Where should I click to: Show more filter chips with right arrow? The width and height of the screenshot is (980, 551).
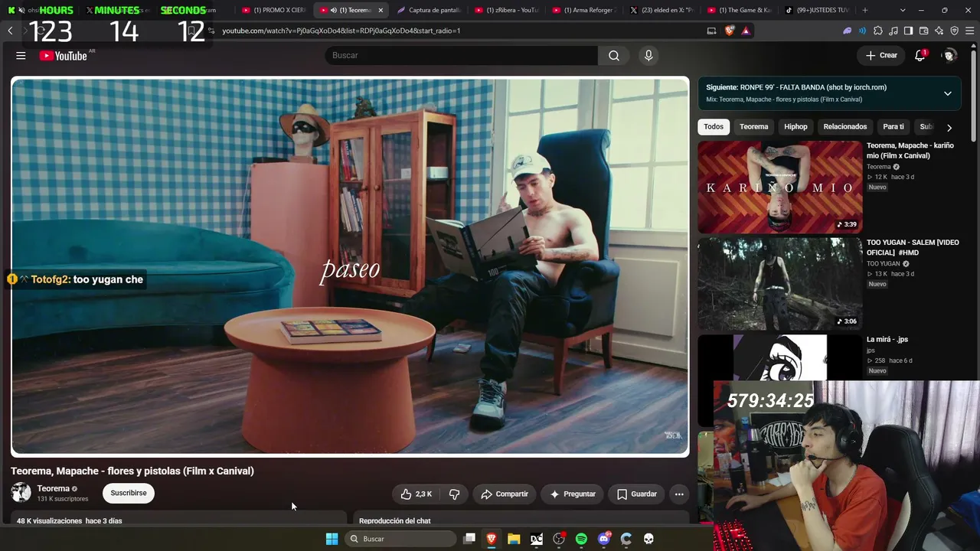[x=949, y=127]
